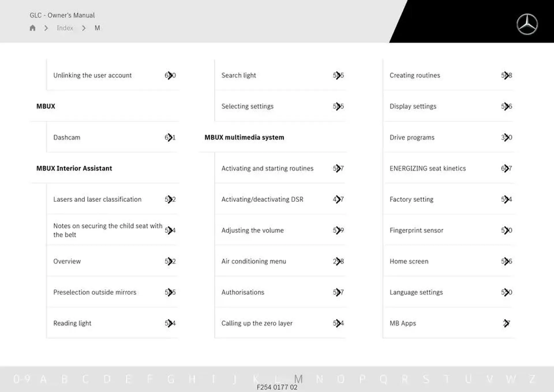Click the home/house navigation icon
554x392 pixels.
click(33, 28)
